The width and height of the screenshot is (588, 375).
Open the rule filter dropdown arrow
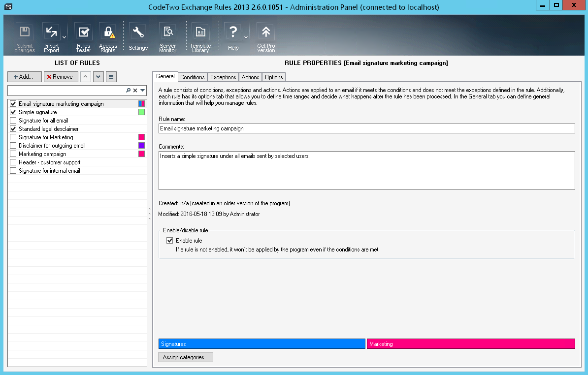[x=142, y=90]
